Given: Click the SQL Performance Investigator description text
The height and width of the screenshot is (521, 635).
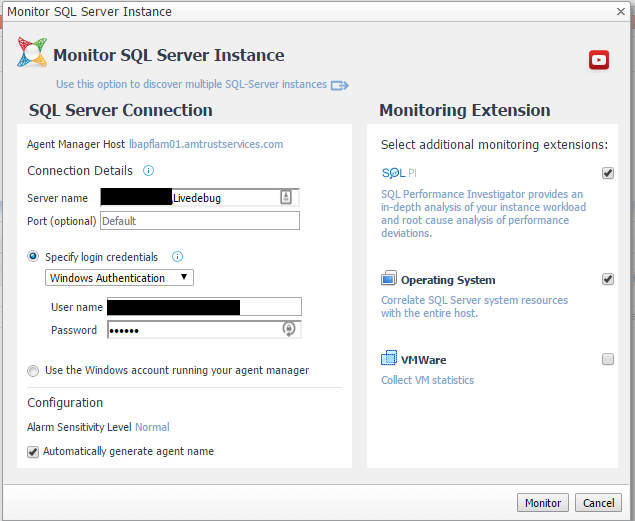Looking at the screenshot, I should pyautogui.click(x=483, y=213).
